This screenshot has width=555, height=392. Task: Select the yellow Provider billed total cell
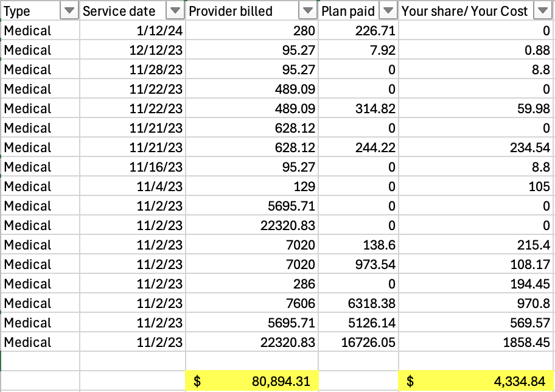coord(251,382)
